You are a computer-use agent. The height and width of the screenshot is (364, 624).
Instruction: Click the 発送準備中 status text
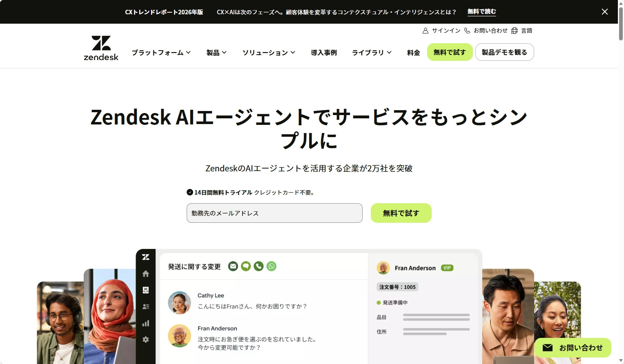[x=395, y=303]
